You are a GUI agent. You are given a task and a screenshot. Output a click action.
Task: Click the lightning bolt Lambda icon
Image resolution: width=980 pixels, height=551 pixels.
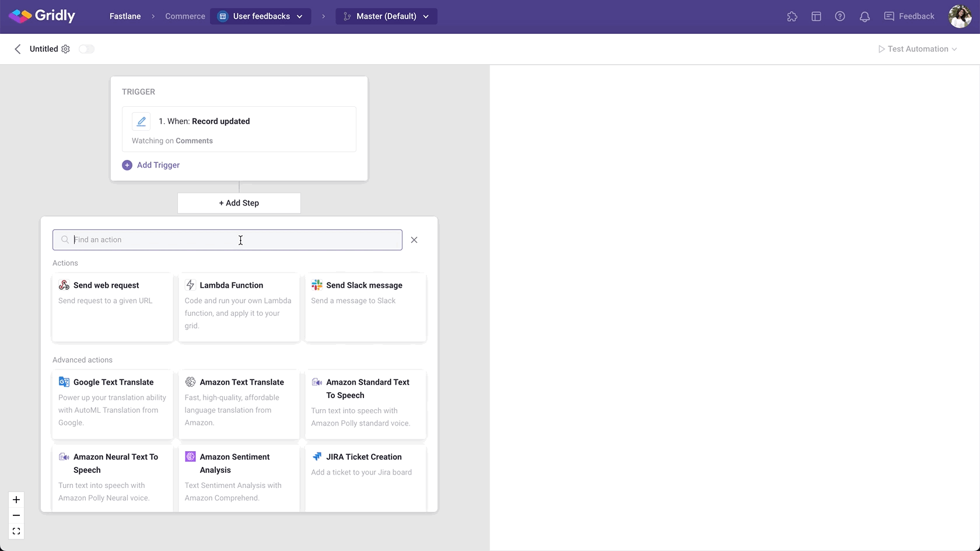pyautogui.click(x=190, y=285)
